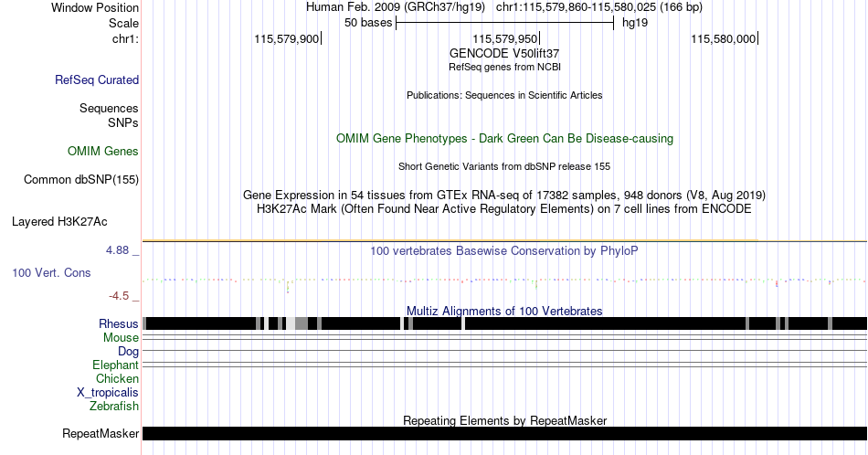The height and width of the screenshot is (455, 868).
Task: Click 'Publications: Sequences in Scientific Articles' title
Action: pos(504,95)
